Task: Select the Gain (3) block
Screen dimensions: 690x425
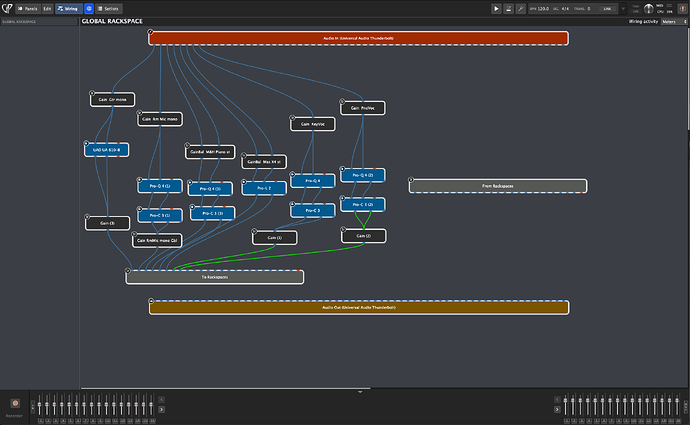Action: pos(107,223)
